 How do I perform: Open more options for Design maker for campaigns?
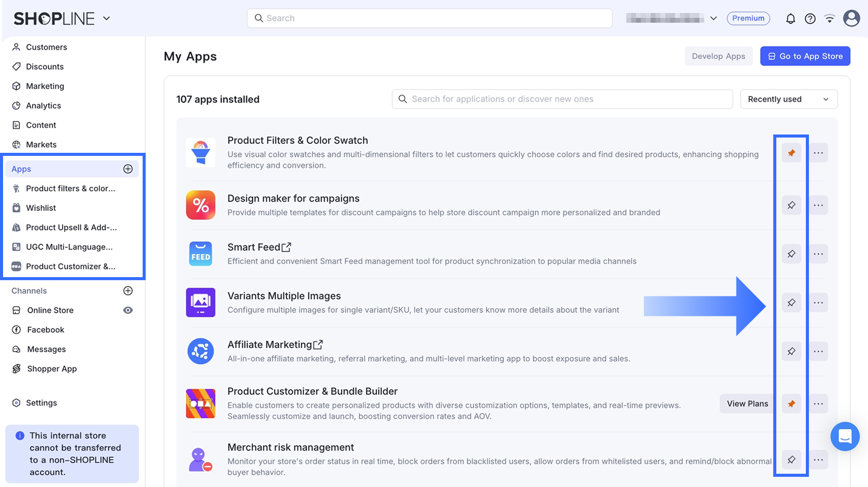click(818, 205)
